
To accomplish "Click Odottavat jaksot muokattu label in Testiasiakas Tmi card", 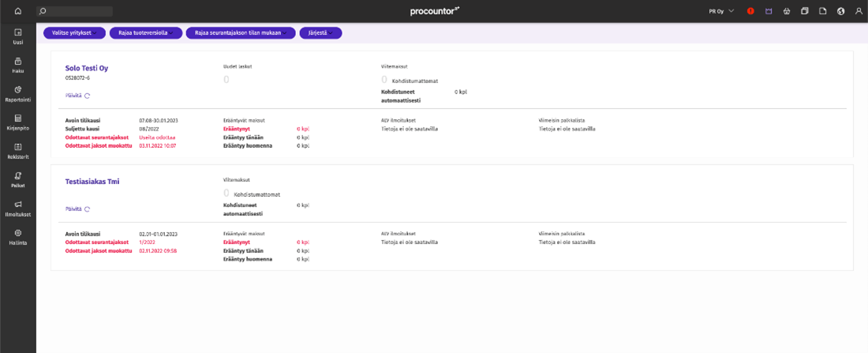I will coord(99,250).
